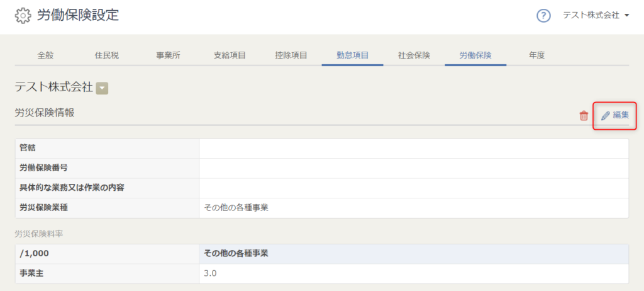Image resolution: width=644 pixels, height=291 pixels.
Task: Click the 具体的な業務又は作業の内容 label
Action: [x=72, y=188]
